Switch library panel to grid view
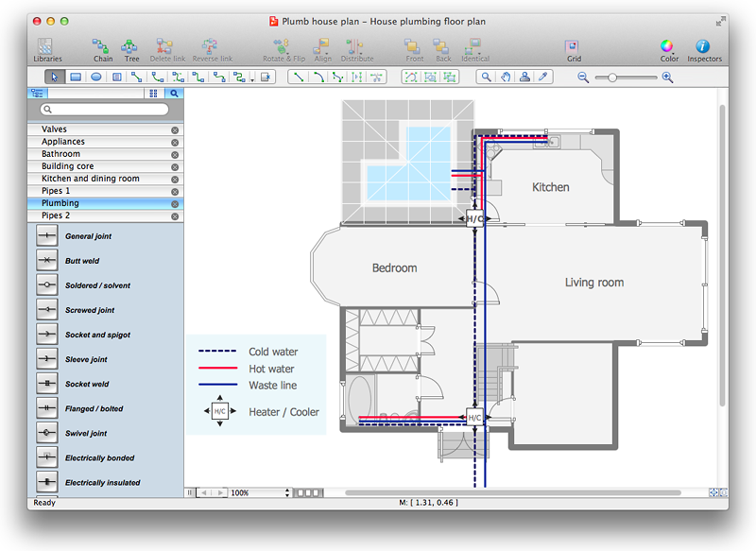The height and width of the screenshot is (551, 756). 154,94
